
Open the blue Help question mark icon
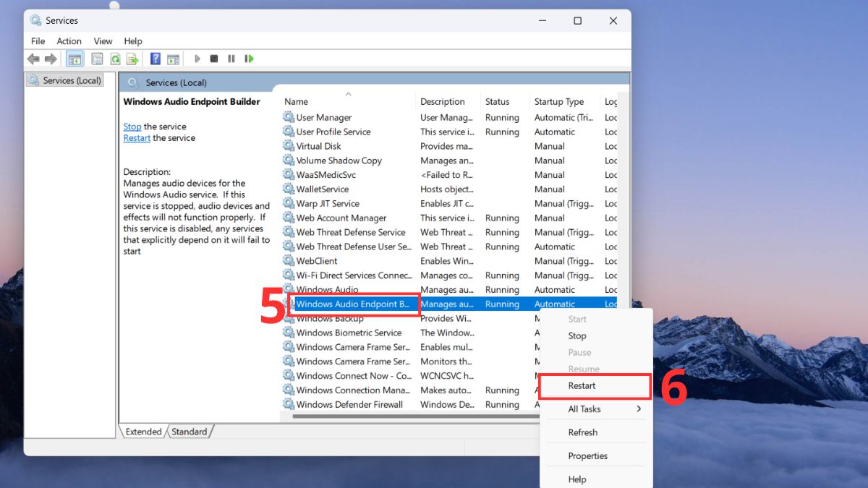coord(156,59)
